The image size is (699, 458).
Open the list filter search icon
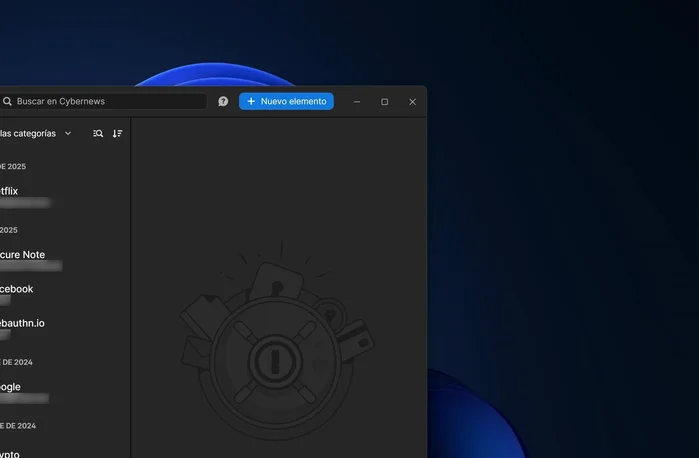tap(98, 133)
